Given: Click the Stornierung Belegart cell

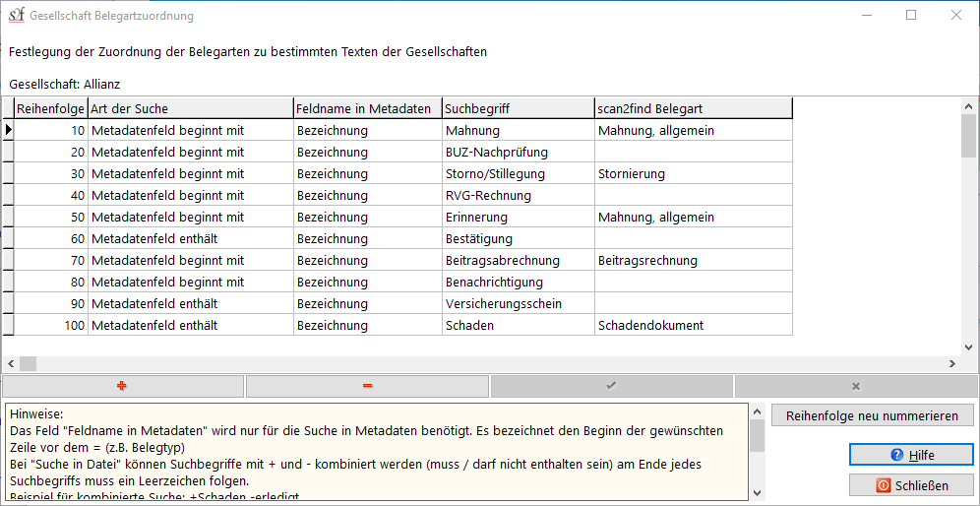Looking at the screenshot, I should pos(693,174).
